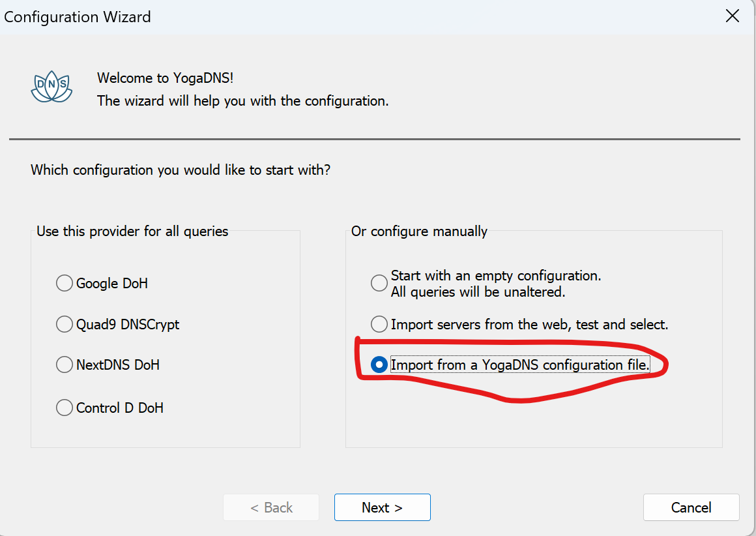Click the greyed-out < Back button

[271, 507]
